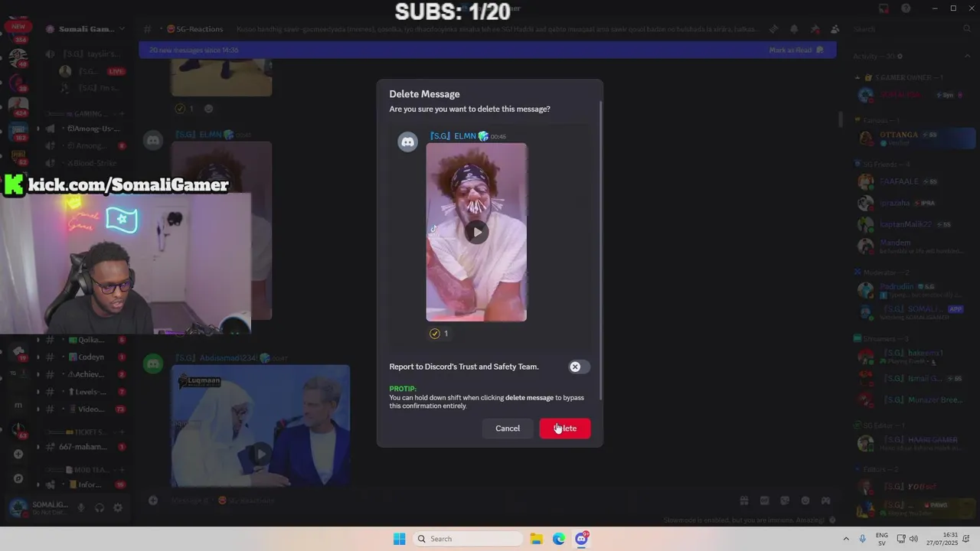
Task: Collapse the GAMING category
Action: click(85, 114)
